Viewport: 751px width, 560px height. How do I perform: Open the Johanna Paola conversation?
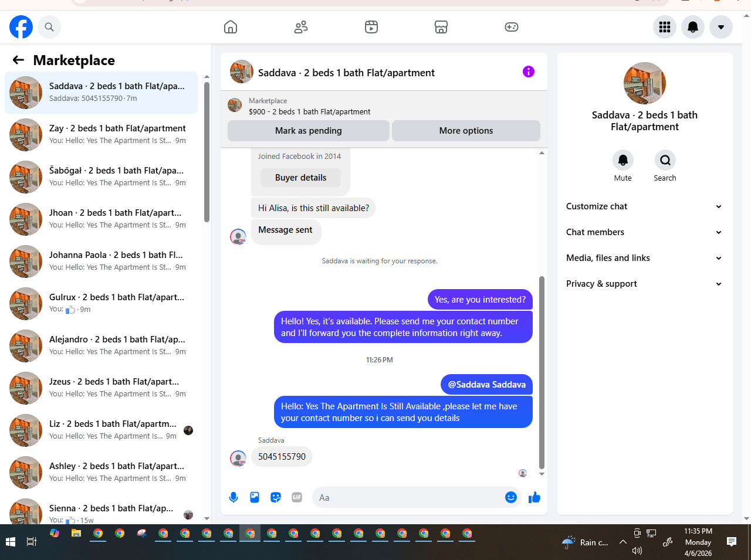point(101,262)
